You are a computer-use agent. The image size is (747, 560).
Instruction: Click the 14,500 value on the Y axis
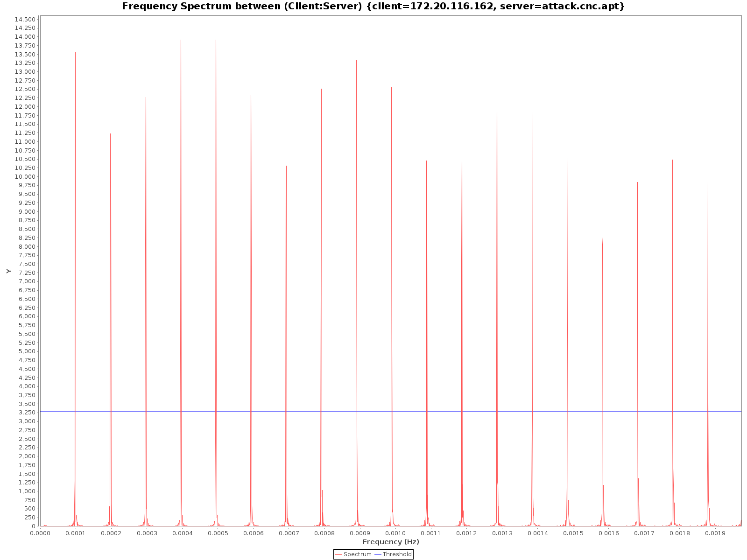click(25, 19)
